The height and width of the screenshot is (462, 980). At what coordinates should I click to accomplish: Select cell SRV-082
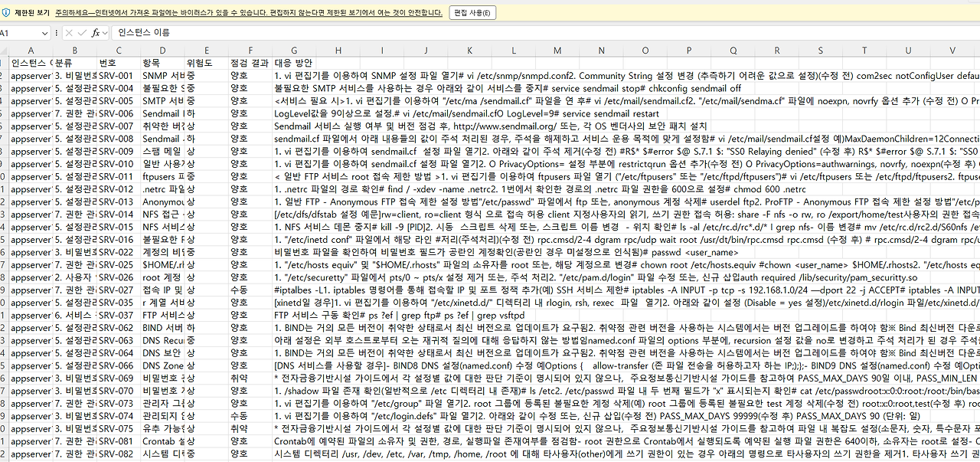pyautogui.click(x=119, y=454)
